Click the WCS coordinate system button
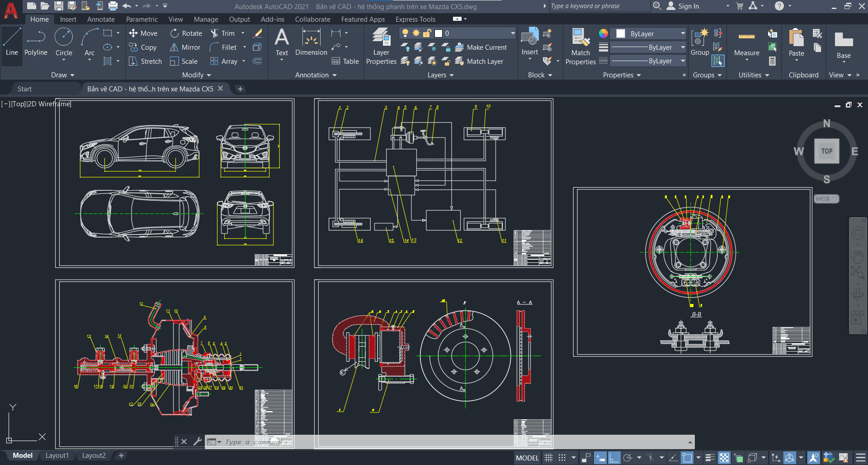Image resolution: width=868 pixels, height=465 pixels. (x=826, y=199)
